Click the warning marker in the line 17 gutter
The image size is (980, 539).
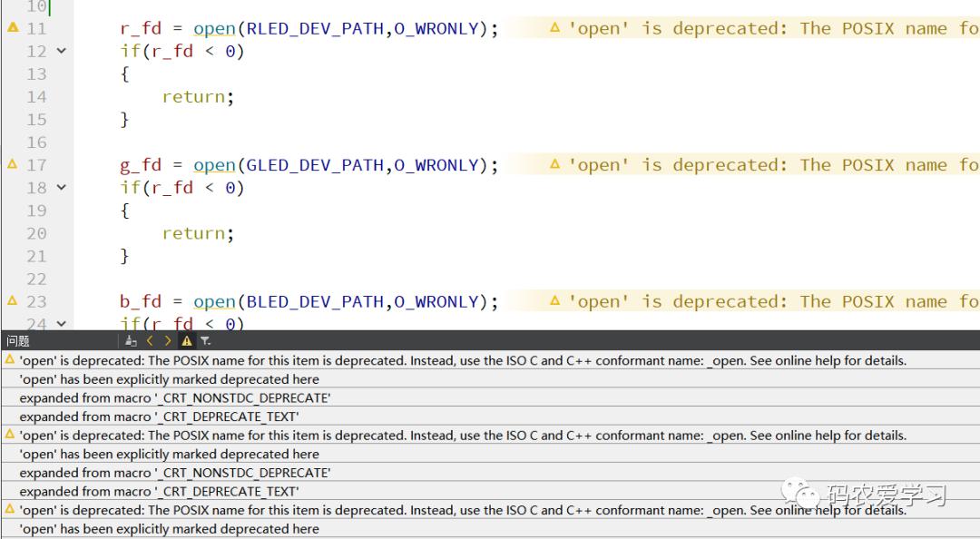(13, 164)
